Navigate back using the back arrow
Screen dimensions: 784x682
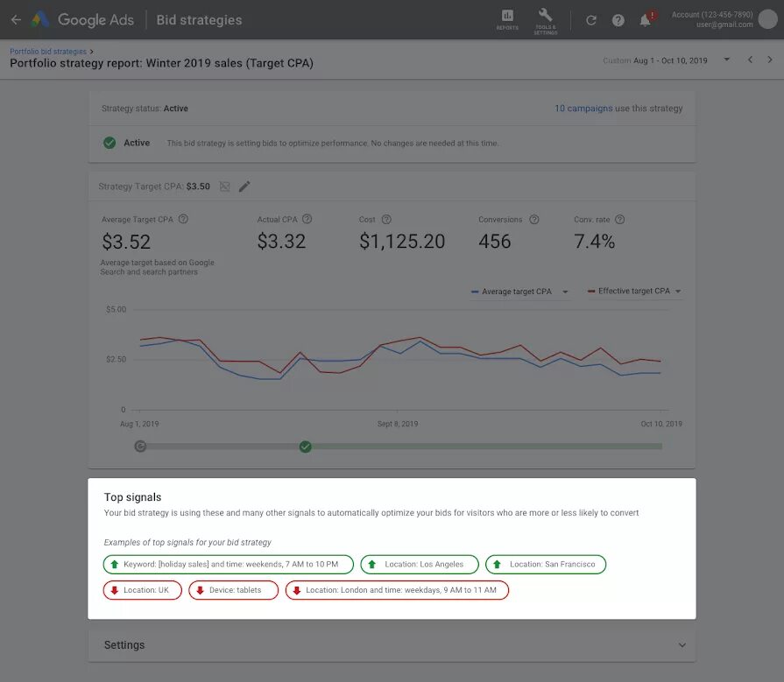[x=16, y=19]
